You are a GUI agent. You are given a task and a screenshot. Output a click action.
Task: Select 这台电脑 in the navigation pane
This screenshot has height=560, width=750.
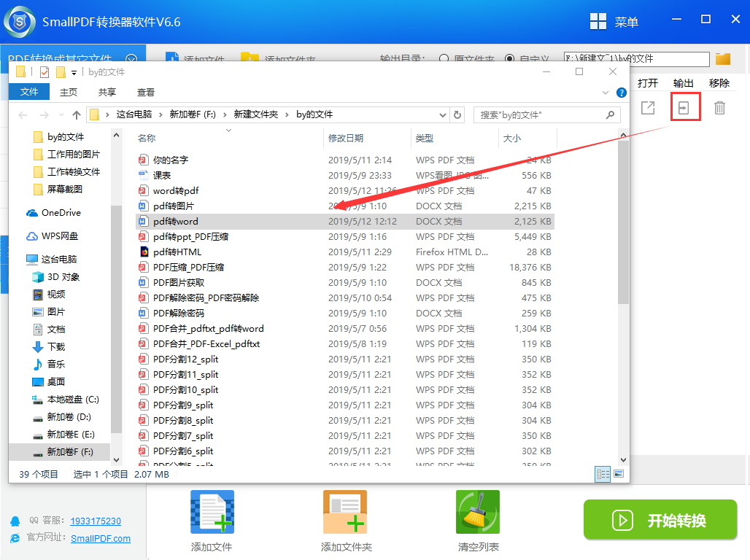[x=51, y=259]
